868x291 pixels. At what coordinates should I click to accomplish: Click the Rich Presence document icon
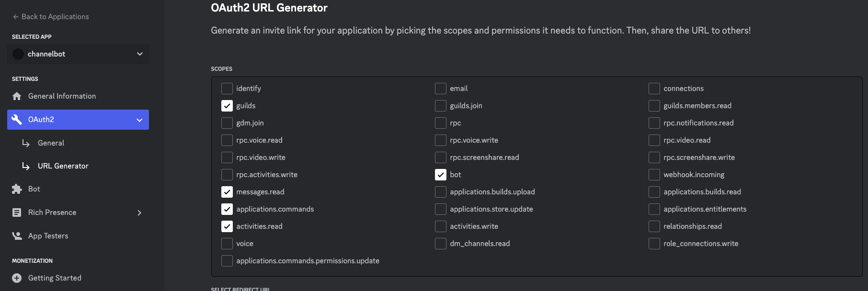tap(17, 213)
